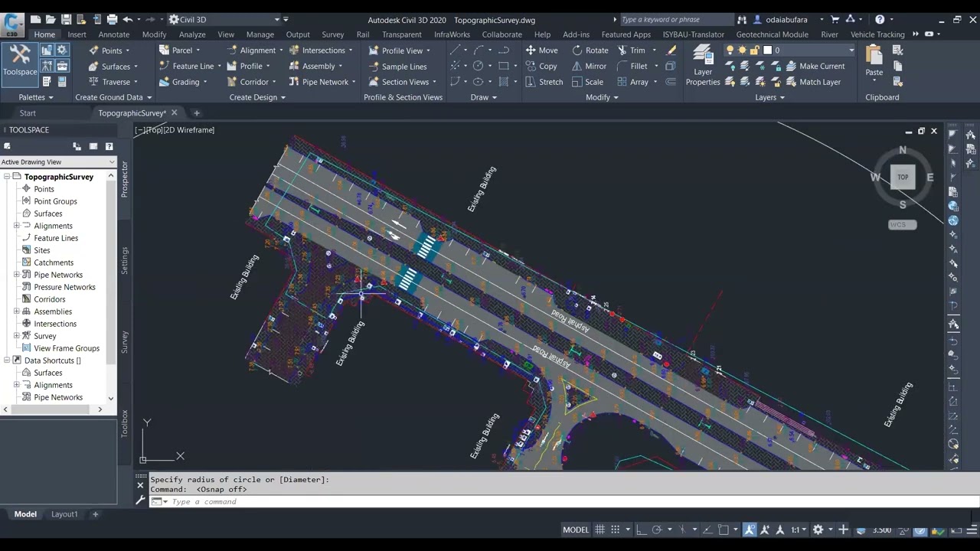
Task: Expand the Layers panel title
Action: (769, 97)
